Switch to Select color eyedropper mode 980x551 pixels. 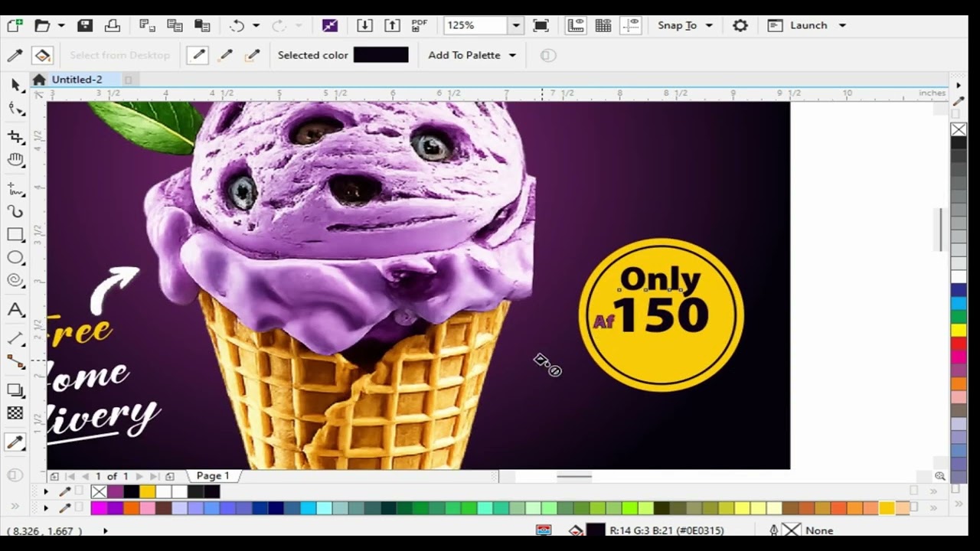pos(15,55)
